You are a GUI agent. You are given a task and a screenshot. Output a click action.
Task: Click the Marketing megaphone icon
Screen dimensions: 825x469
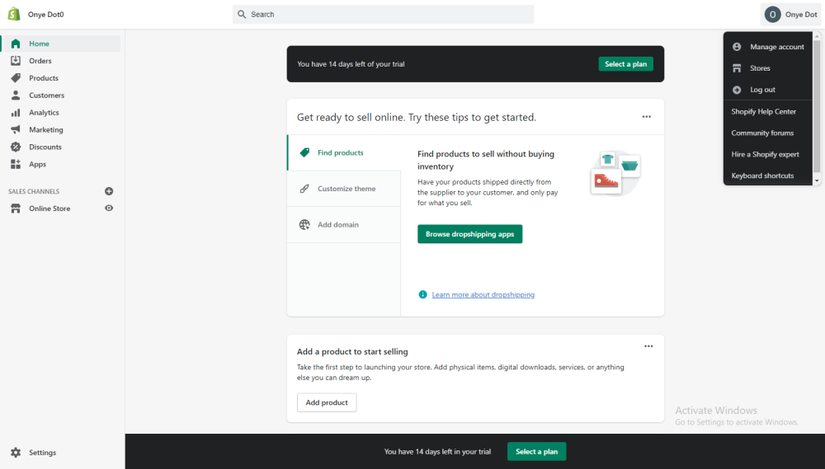click(16, 129)
